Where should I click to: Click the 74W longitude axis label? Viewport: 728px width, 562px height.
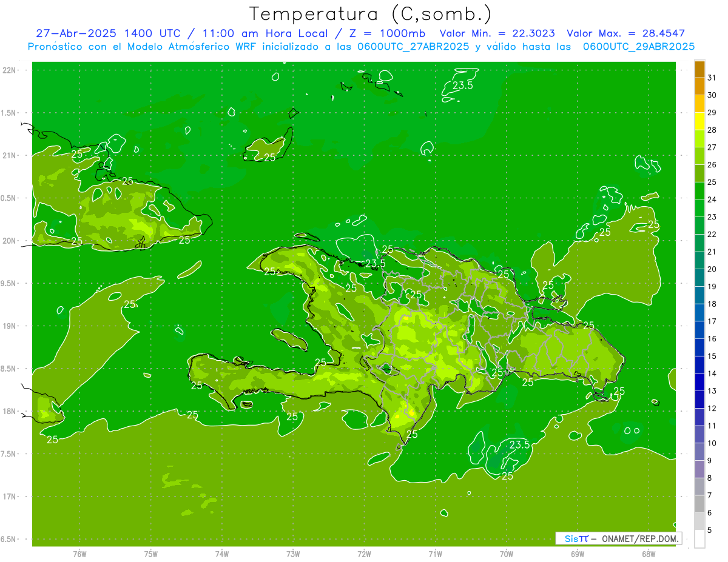point(222,554)
